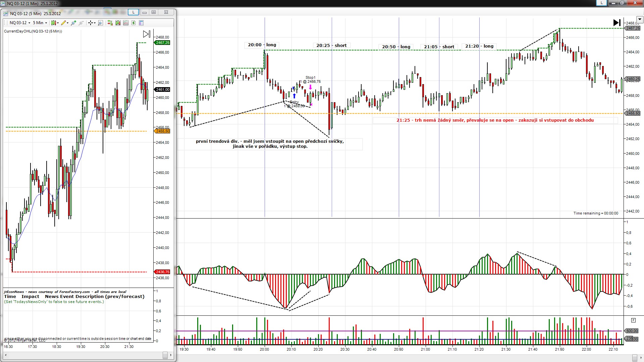Viewport: 644px width, 362px height.
Task: Toggle the L link button in 5 Min window
Action: tap(133, 12)
